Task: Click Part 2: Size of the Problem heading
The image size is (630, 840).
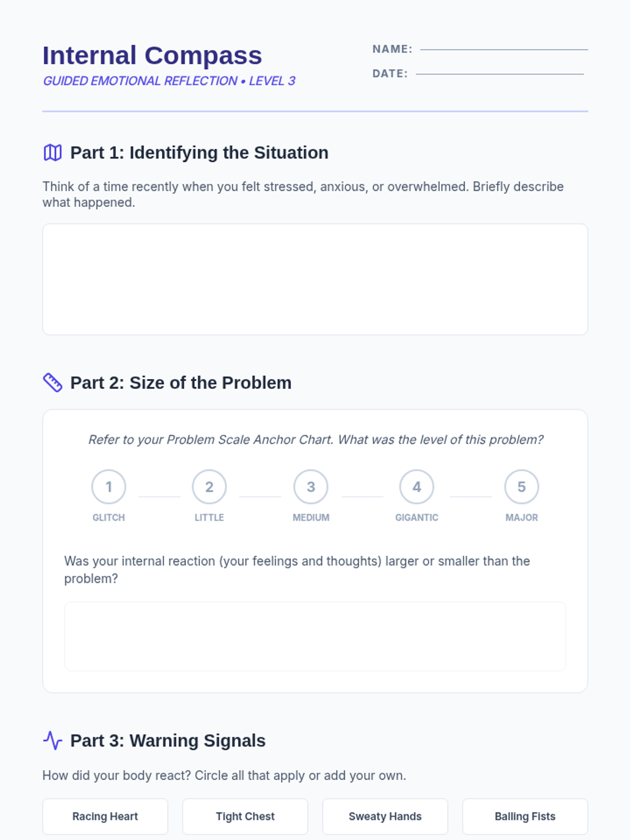Action: click(x=181, y=383)
